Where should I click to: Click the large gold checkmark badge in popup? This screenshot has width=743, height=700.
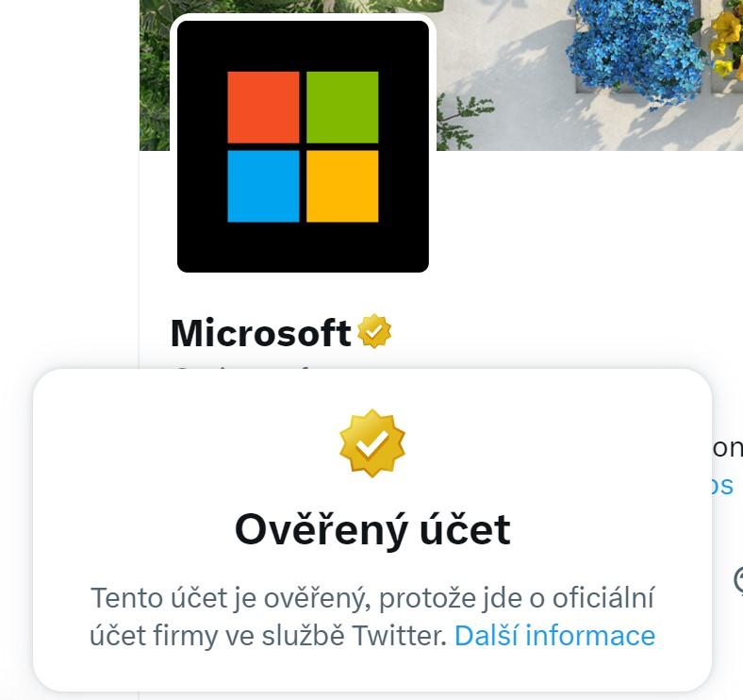[x=372, y=443]
